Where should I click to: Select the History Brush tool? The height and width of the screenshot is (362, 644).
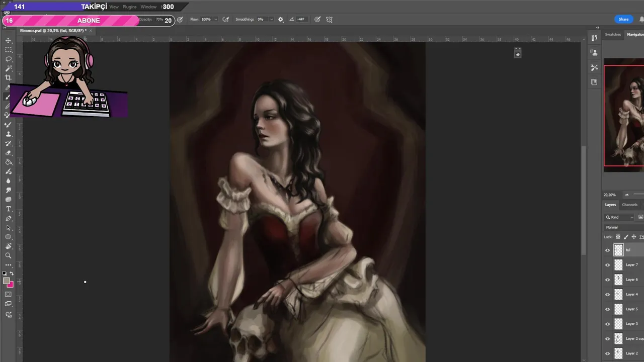click(8, 143)
